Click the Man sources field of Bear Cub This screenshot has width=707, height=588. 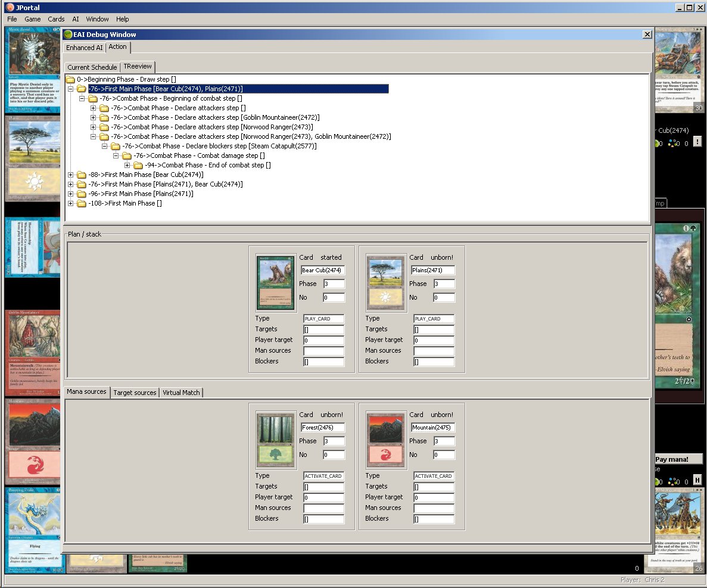click(324, 351)
